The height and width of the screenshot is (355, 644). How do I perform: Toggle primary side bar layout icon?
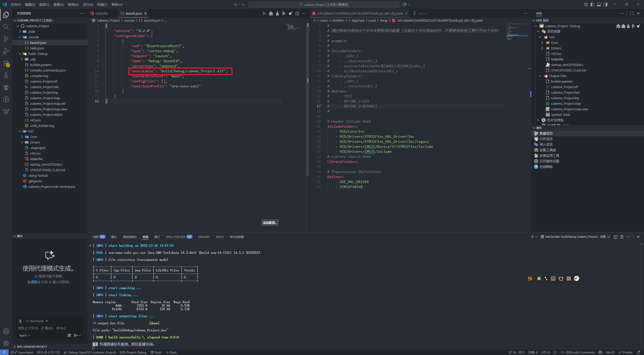[x=592, y=5]
